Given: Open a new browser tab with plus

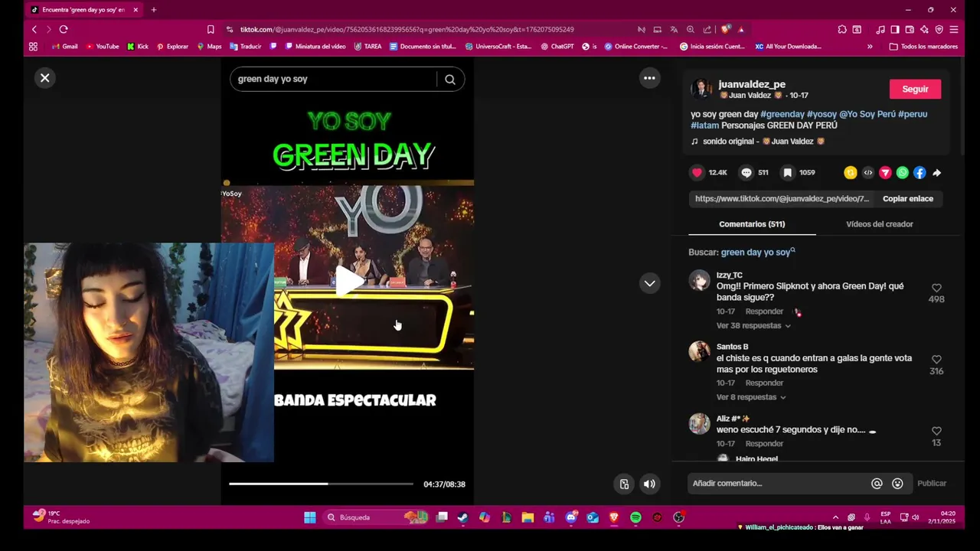Looking at the screenshot, I should point(154,10).
